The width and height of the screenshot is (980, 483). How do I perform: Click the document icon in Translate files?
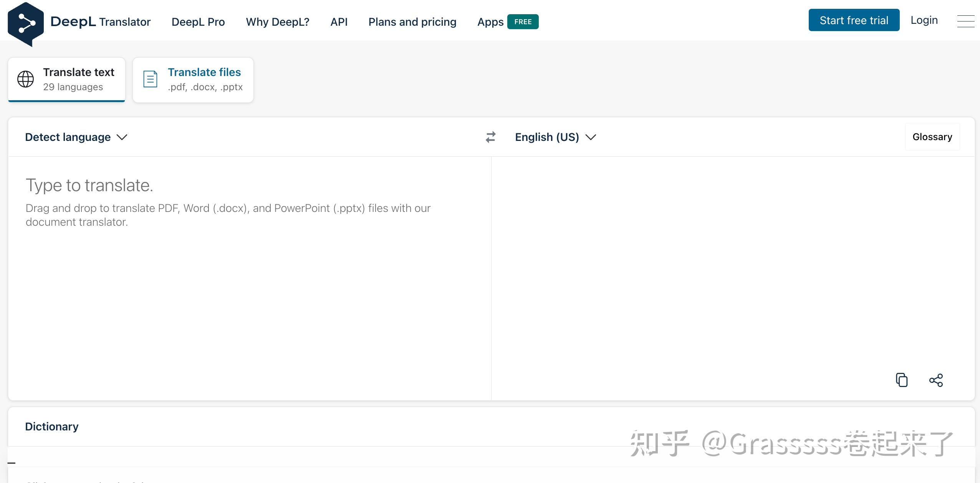point(150,79)
